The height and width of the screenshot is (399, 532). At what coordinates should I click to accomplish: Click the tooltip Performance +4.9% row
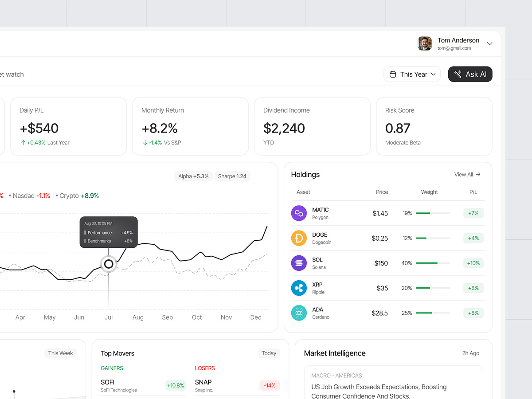109,233
